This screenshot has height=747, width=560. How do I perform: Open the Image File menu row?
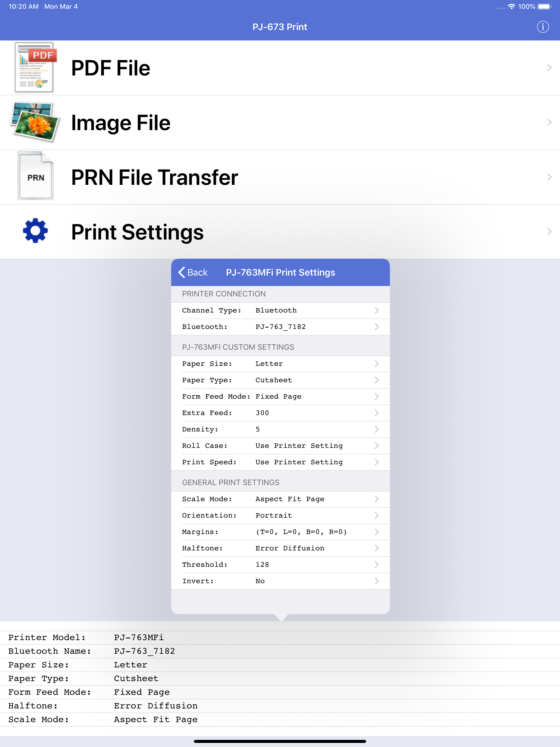click(x=280, y=122)
